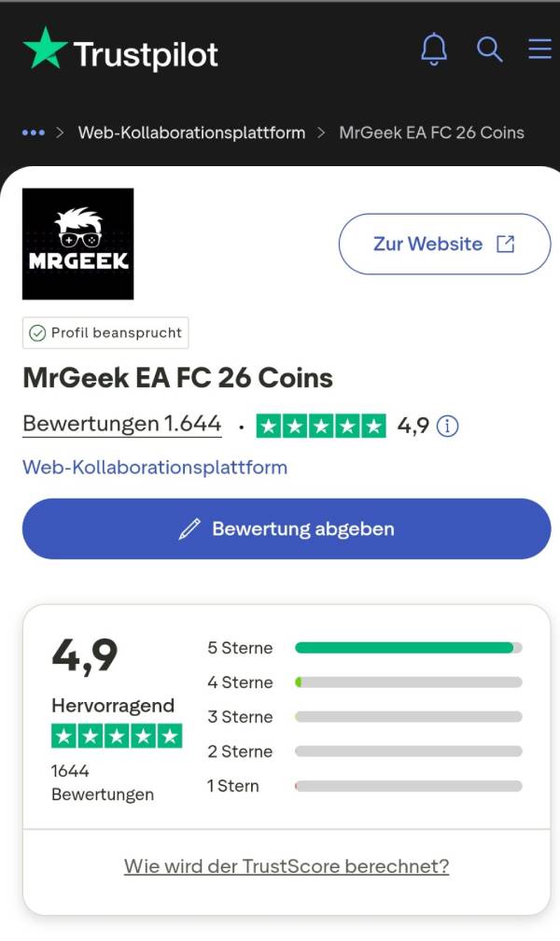
Task: Expand the collapsed breadcrumb dots
Action: coord(33,133)
